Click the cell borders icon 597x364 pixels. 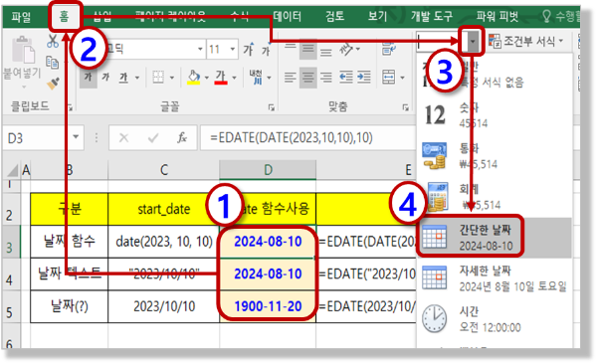pyautogui.click(x=158, y=78)
